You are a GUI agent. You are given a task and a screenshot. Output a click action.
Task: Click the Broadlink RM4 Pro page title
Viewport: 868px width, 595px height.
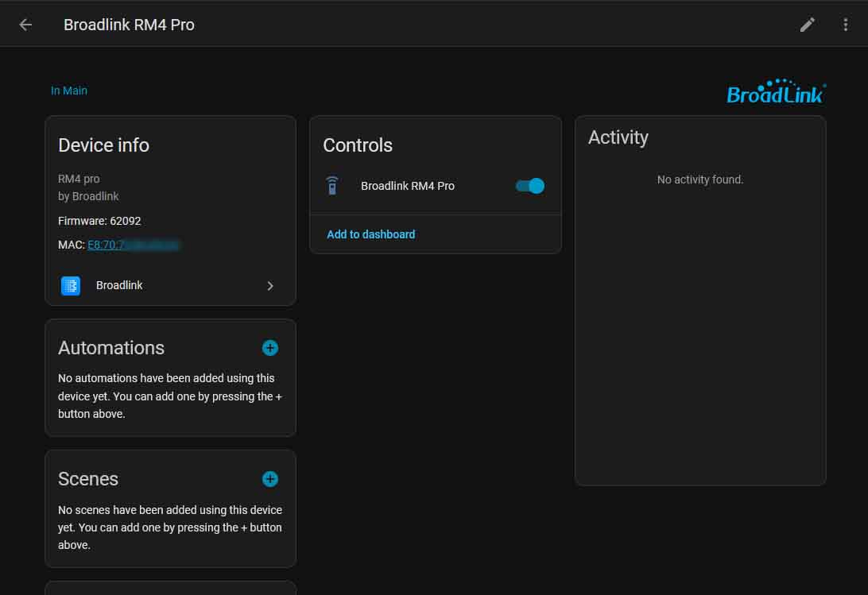129,25
